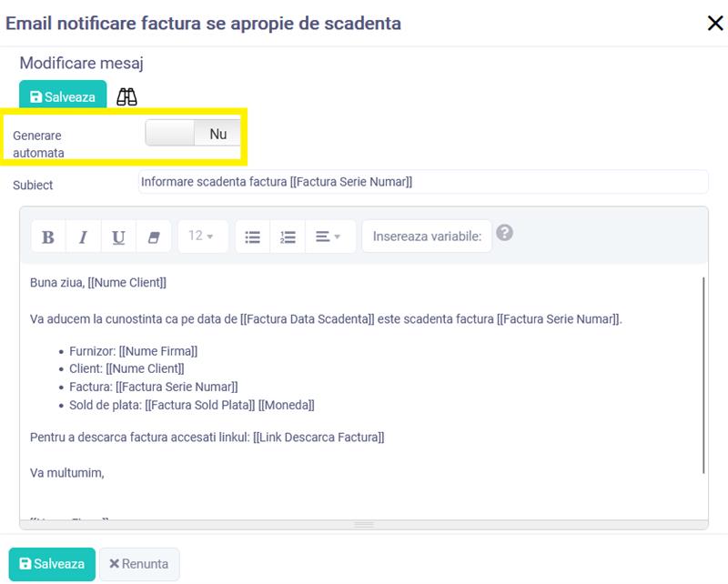The height and width of the screenshot is (584, 728).
Task: Insert an unordered bullet list
Action: pos(253,237)
